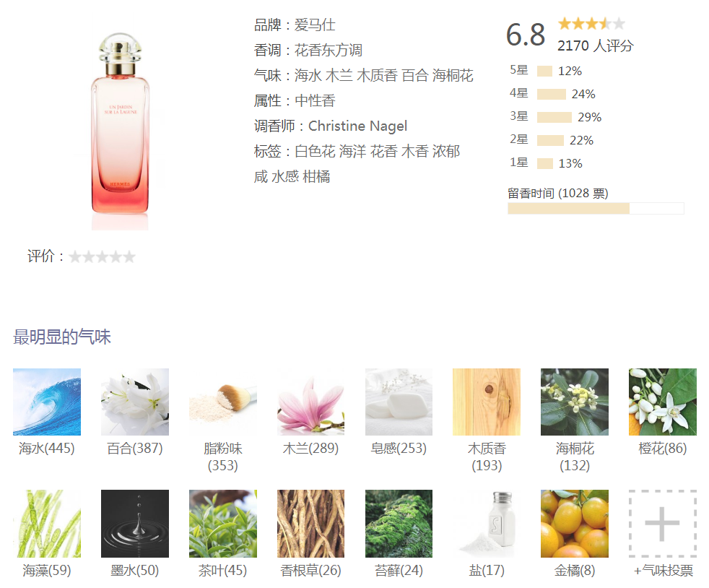Click the 百合(387) vote label
The width and height of the screenshot is (709, 588).
[x=135, y=449]
